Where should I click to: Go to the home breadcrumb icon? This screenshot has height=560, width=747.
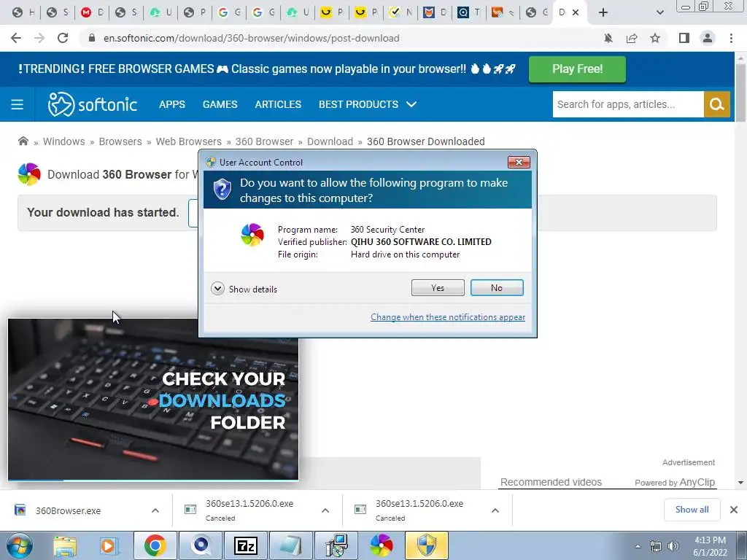tap(23, 141)
